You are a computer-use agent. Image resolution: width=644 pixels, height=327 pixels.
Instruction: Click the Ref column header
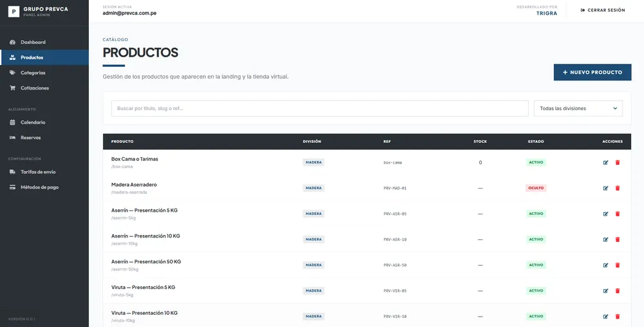point(387,142)
